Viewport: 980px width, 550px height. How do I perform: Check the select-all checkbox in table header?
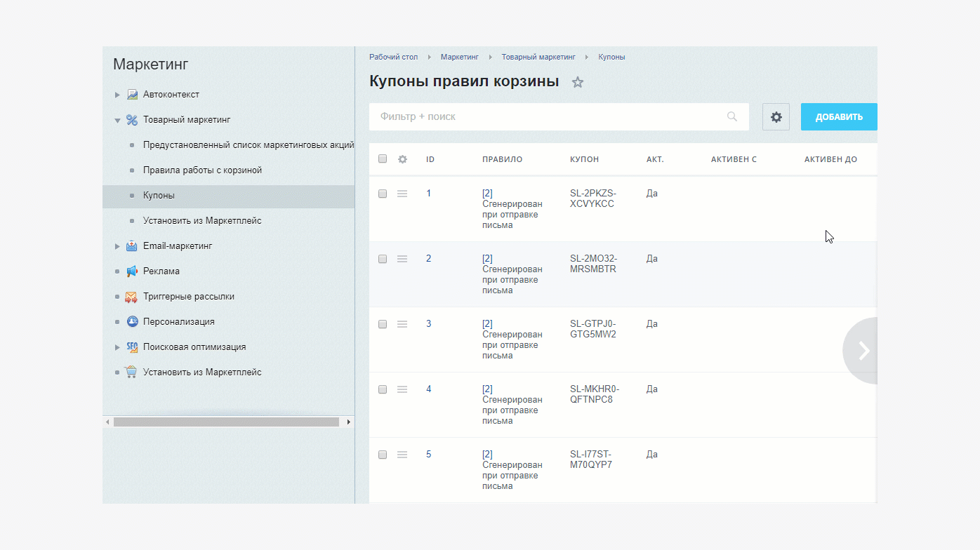[x=383, y=159]
